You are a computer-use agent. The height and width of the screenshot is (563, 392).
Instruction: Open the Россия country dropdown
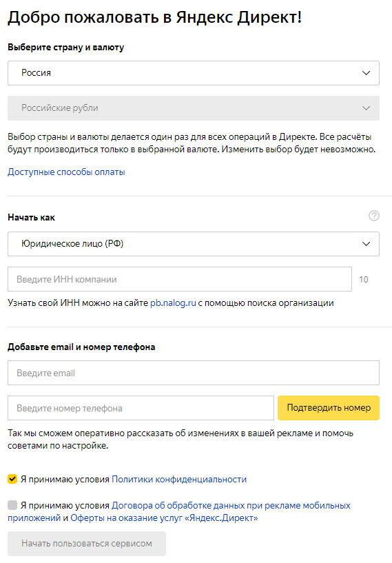(x=194, y=73)
